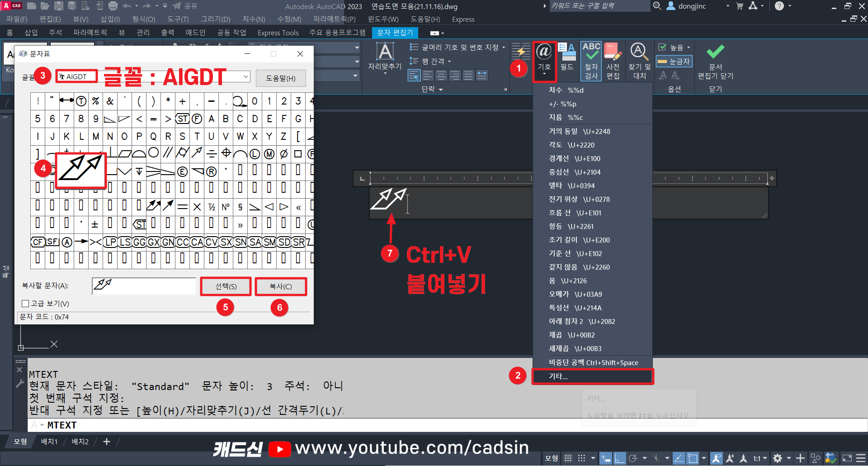Screen dimensions: 868x466
Task: Insert Squared (제곱) symbol from menu
Action: click(592, 335)
